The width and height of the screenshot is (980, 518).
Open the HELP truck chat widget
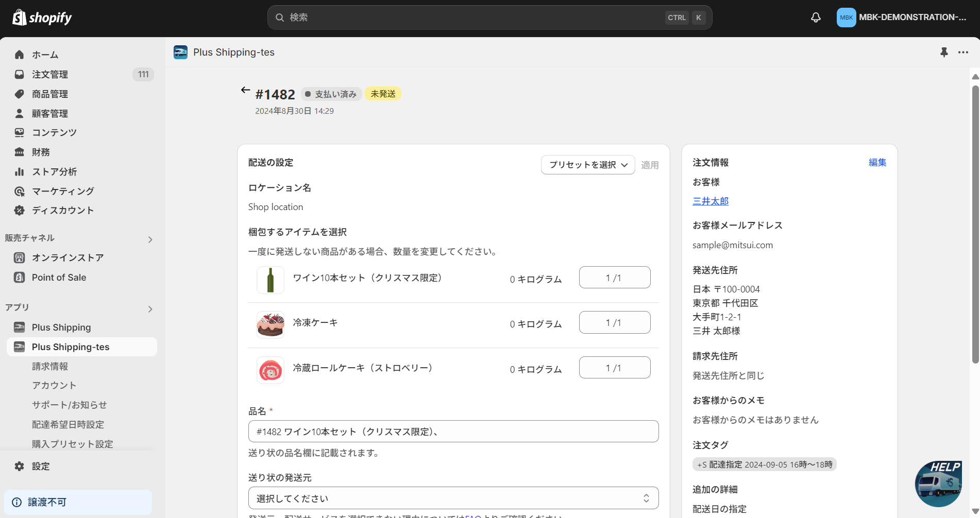coord(939,484)
